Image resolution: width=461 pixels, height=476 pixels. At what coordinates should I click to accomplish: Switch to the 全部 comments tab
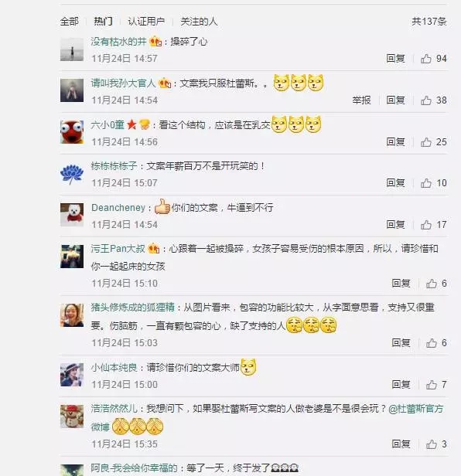(70, 22)
